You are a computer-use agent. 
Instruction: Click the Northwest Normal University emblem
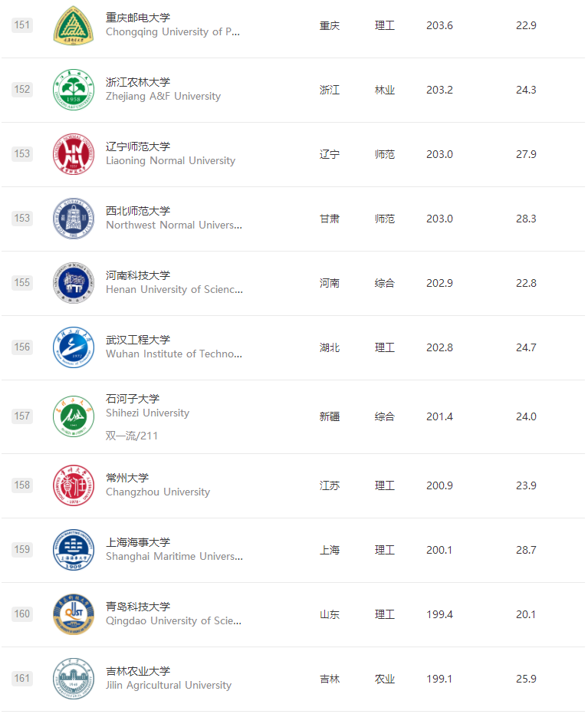[x=74, y=219]
